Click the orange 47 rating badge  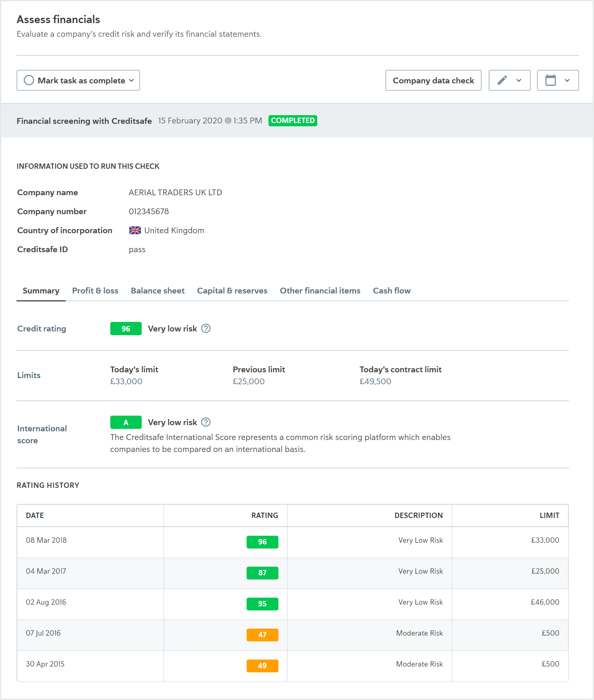[x=262, y=635]
